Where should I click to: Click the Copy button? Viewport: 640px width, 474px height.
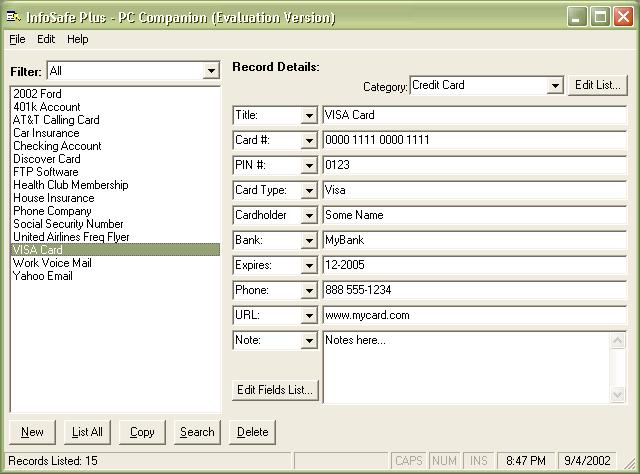point(142,432)
